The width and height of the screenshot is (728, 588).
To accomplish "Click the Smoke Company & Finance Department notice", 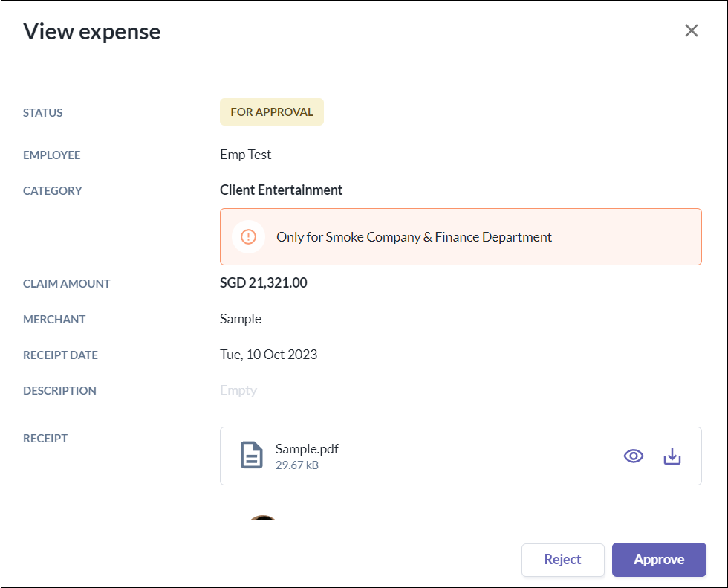I will 461,237.
